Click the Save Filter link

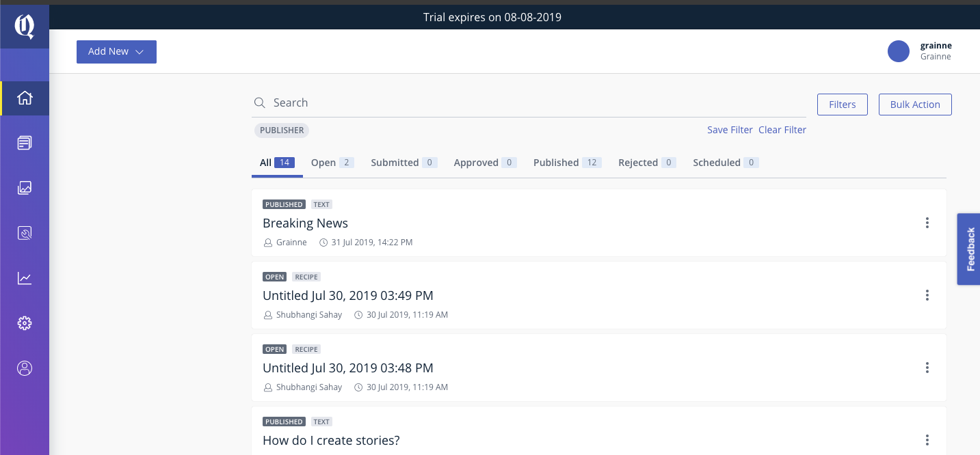pyautogui.click(x=730, y=129)
